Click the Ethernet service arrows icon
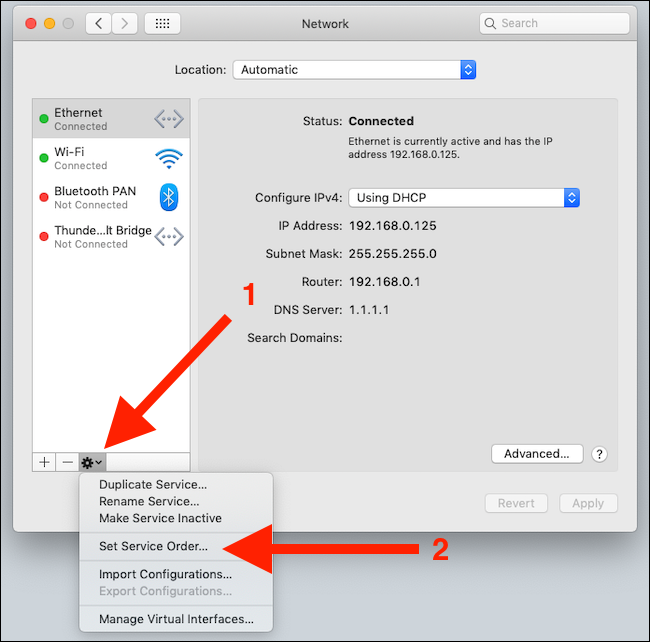The width and height of the screenshot is (650, 642). click(x=169, y=119)
